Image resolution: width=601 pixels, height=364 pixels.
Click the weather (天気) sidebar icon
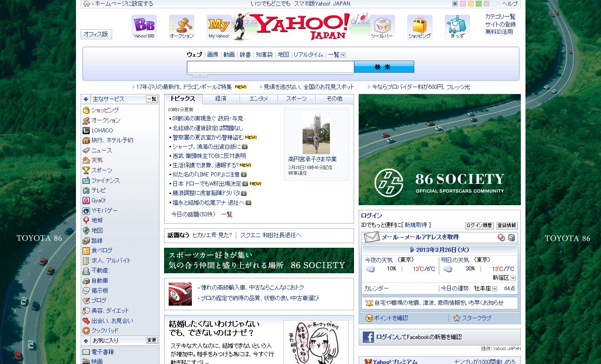pyautogui.click(x=86, y=160)
